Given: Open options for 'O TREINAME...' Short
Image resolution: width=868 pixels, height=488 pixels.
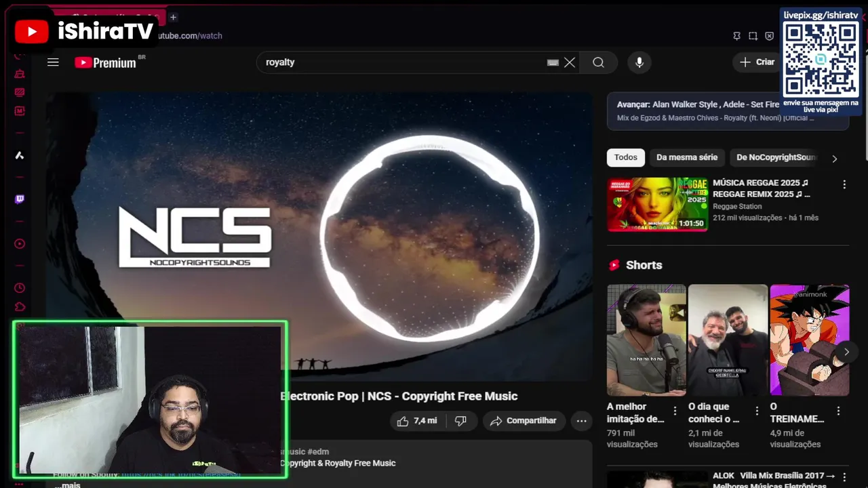Looking at the screenshot, I should coord(838,411).
